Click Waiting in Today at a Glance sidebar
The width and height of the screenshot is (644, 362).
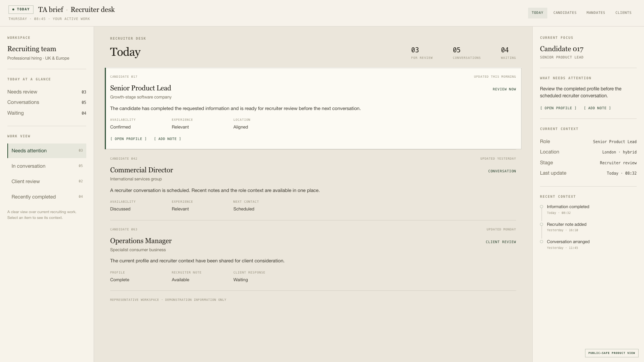pyautogui.click(x=47, y=113)
